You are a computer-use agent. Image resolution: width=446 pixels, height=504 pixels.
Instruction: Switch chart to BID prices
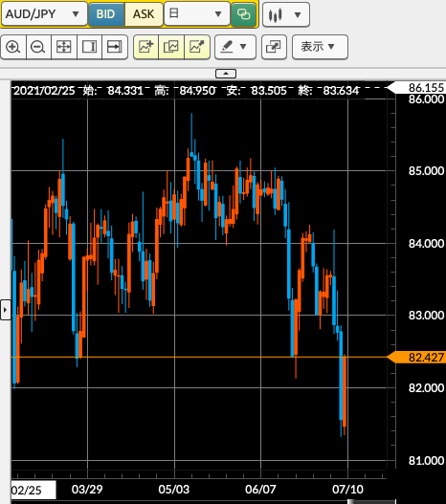coord(106,14)
